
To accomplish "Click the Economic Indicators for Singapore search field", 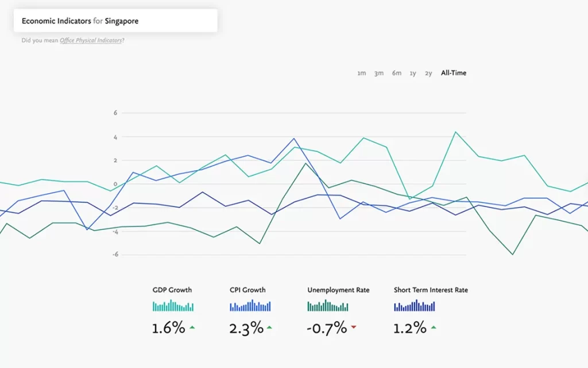I will (x=115, y=21).
